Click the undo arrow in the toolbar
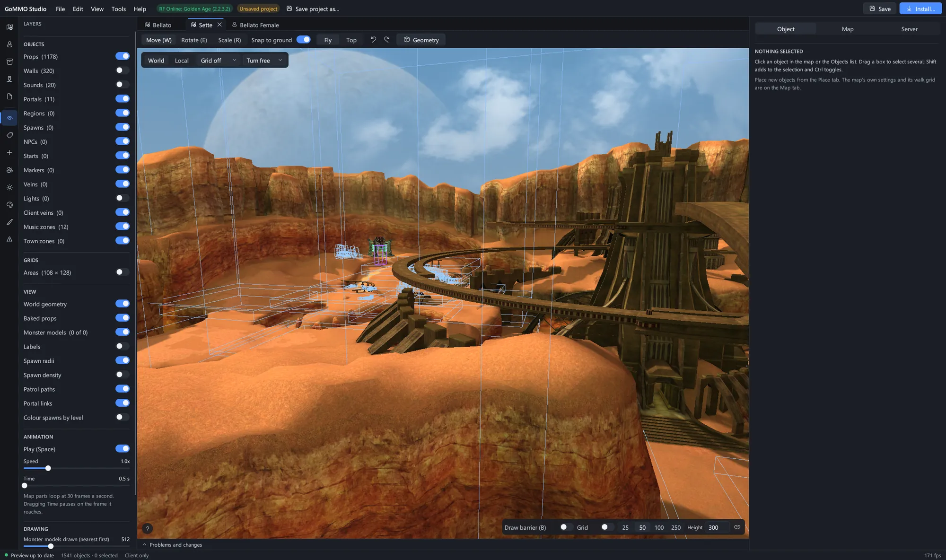946x560 pixels. click(x=373, y=40)
